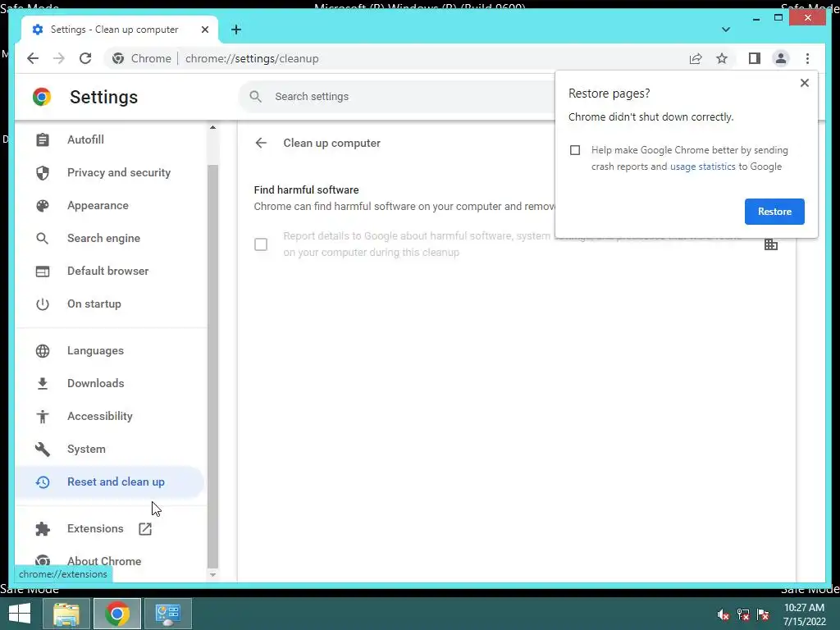Click the Settings Chrome logo
The width and height of the screenshot is (840, 630).
[x=42, y=97]
